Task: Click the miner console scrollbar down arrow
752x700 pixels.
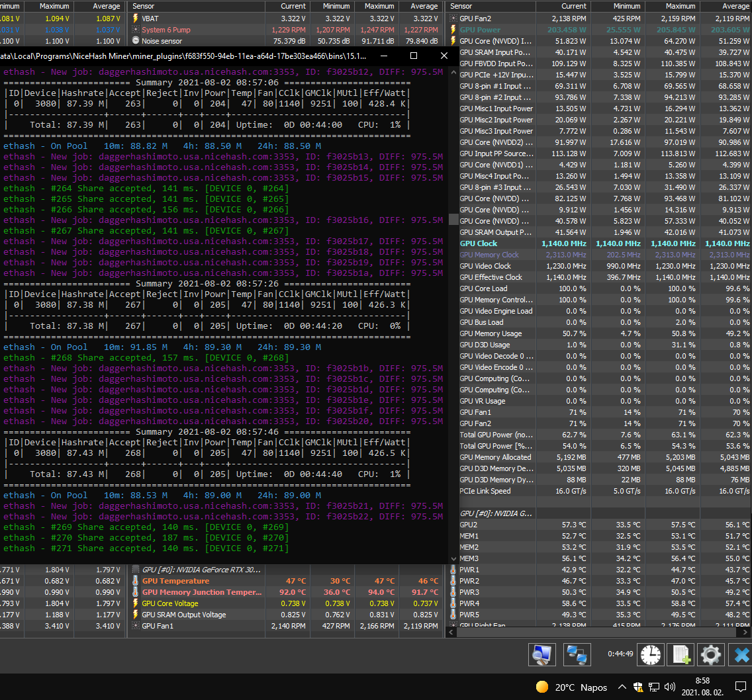Action: point(453,558)
